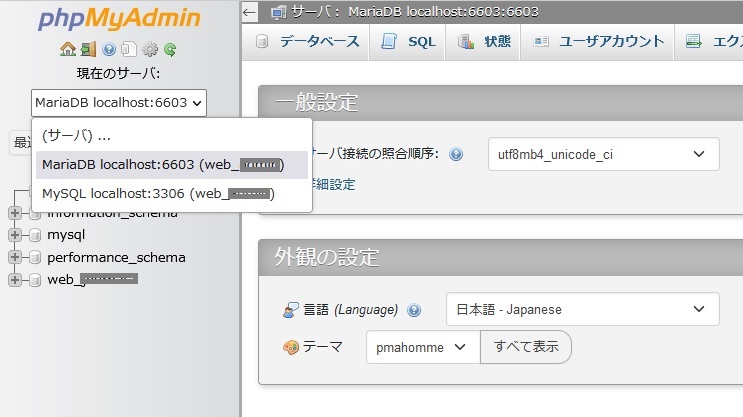The width and height of the screenshot is (743, 417).
Task: Click the performance_schema database icon
Action: point(35,257)
